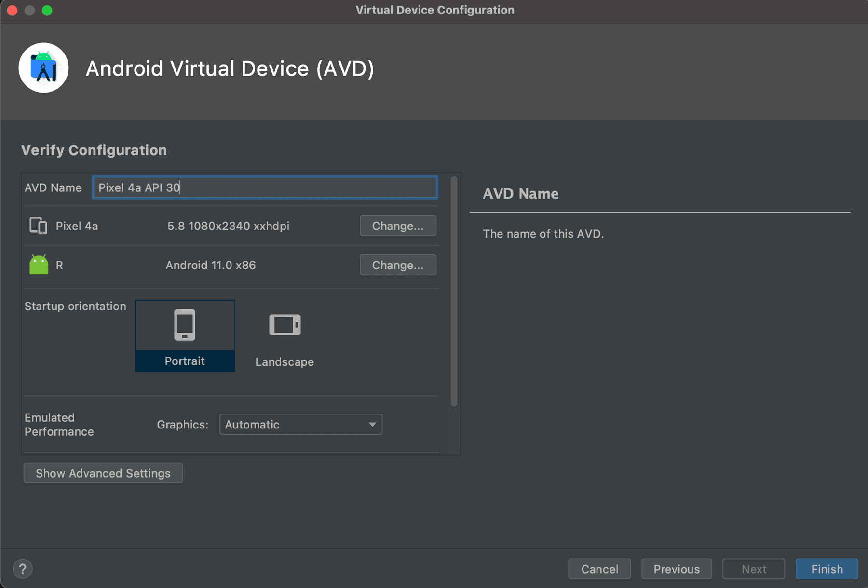Click the green macOS fullscreen window button

(x=47, y=10)
